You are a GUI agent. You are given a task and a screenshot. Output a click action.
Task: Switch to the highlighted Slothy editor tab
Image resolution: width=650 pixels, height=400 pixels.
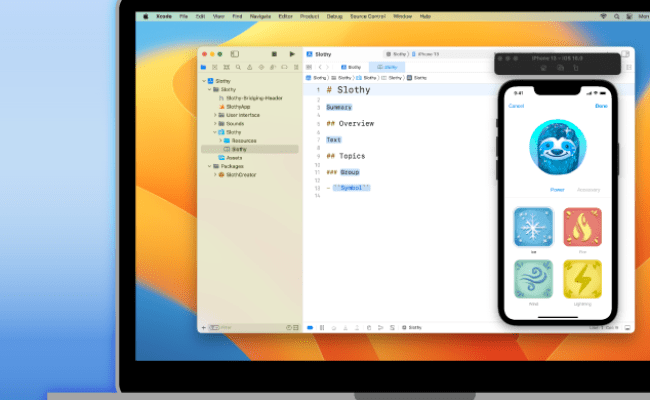coord(387,67)
